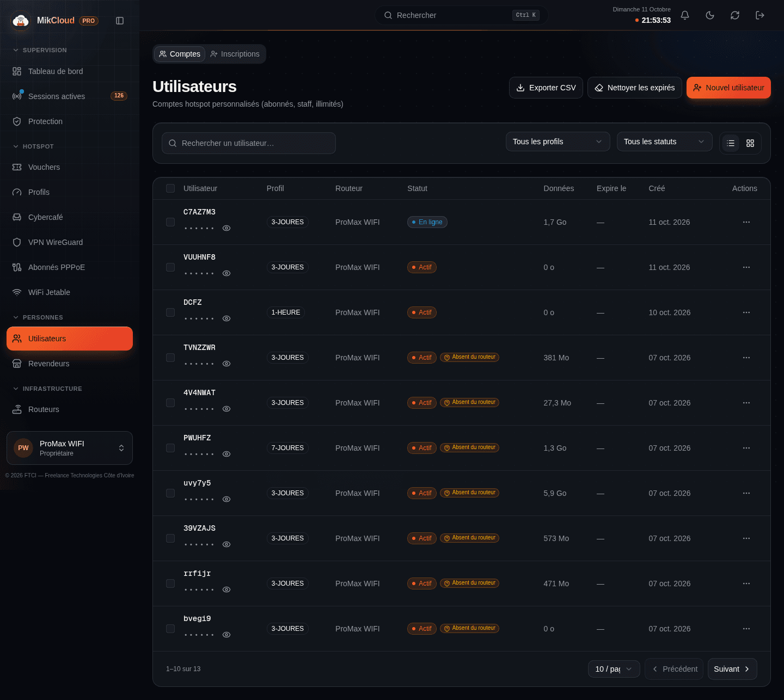
Task: Click the MikCloud logo icon
Action: pyautogui.click(x=21, y=21)
